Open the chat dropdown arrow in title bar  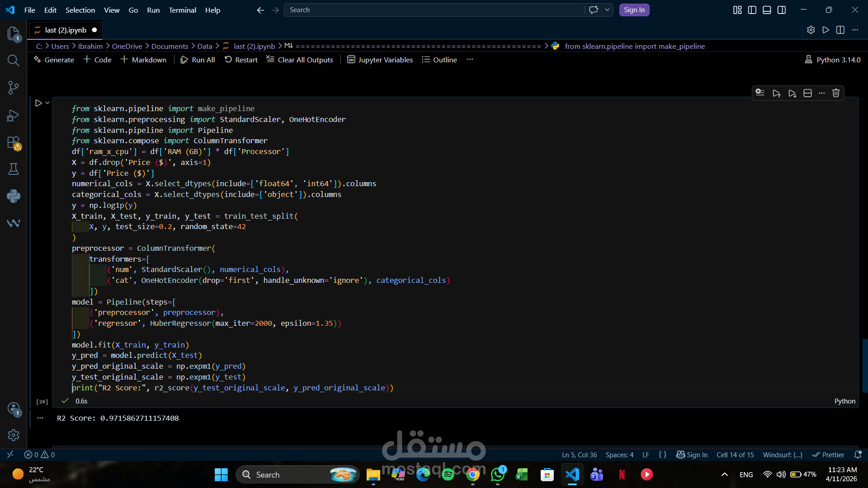[607, 10]
